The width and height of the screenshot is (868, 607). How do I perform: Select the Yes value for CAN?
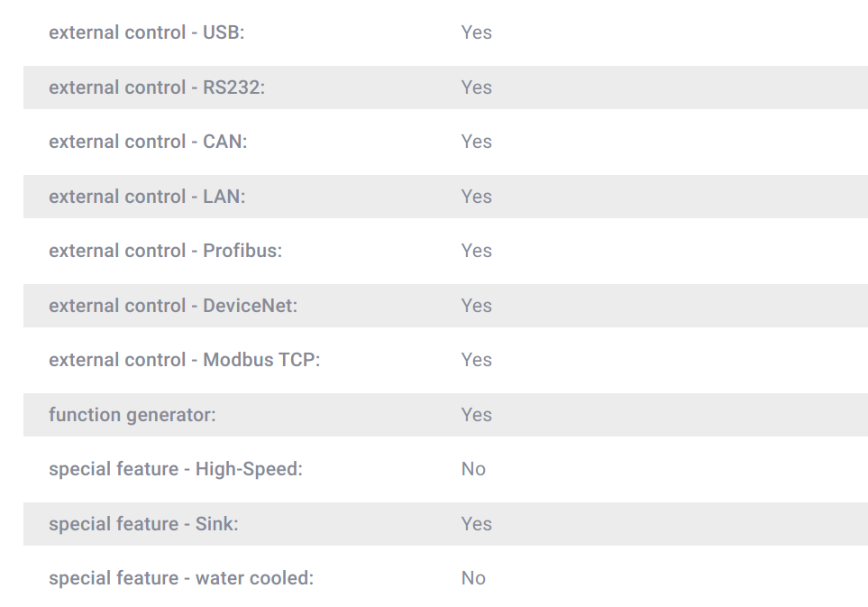(x=476, y=142)
